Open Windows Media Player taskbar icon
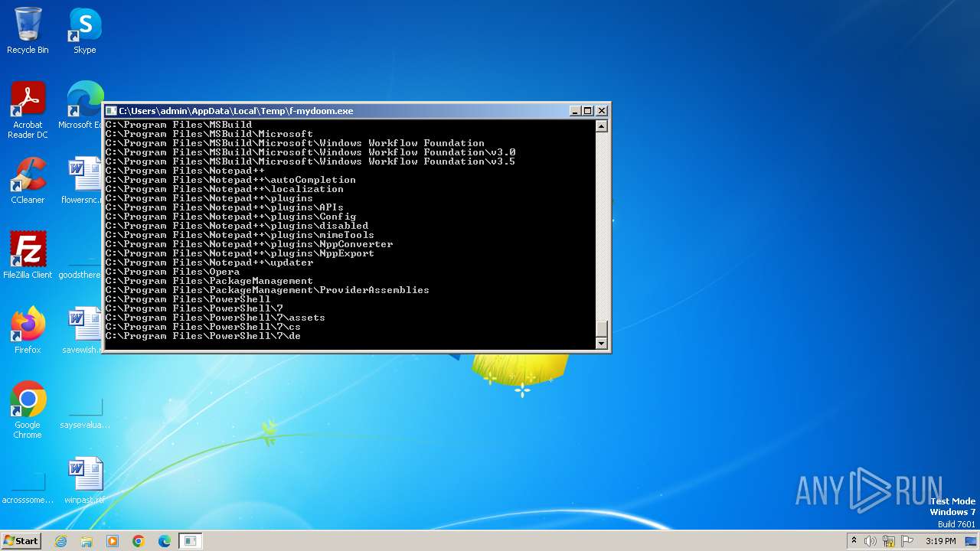The image size is (980, 551). coord(113,541)
